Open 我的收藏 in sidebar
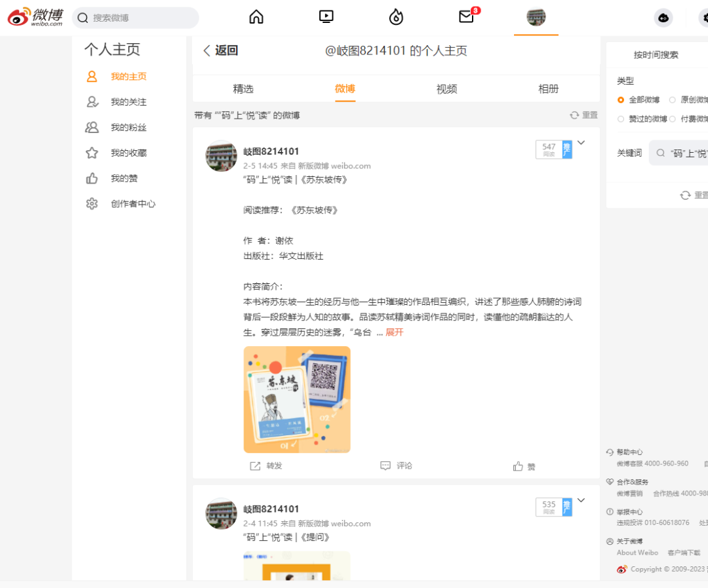708x588 pixels. point(128,153)
